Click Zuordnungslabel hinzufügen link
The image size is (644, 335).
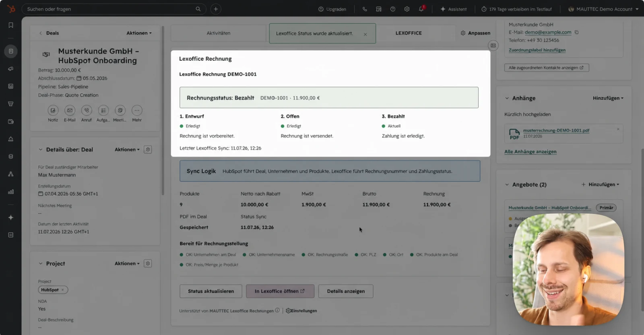tap(537, 50)
